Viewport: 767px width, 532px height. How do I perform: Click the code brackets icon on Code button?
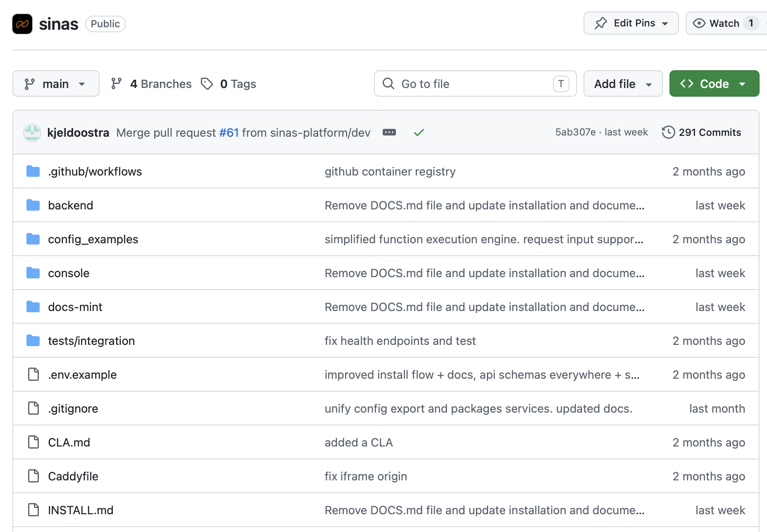pos(687,83)
